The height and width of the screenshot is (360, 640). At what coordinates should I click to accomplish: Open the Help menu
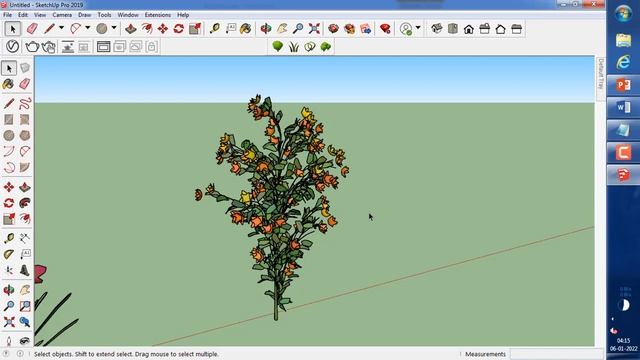183,15
